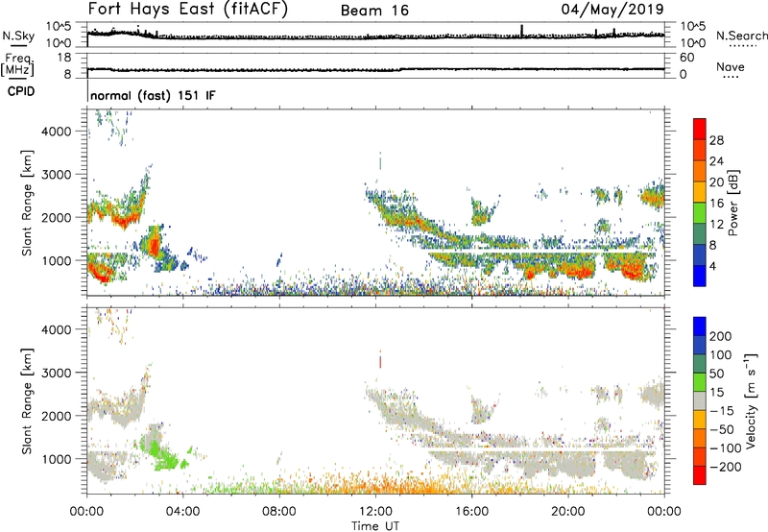
Task: Click the 'Power [dB]' colorbar label
Action: (732, 203)
